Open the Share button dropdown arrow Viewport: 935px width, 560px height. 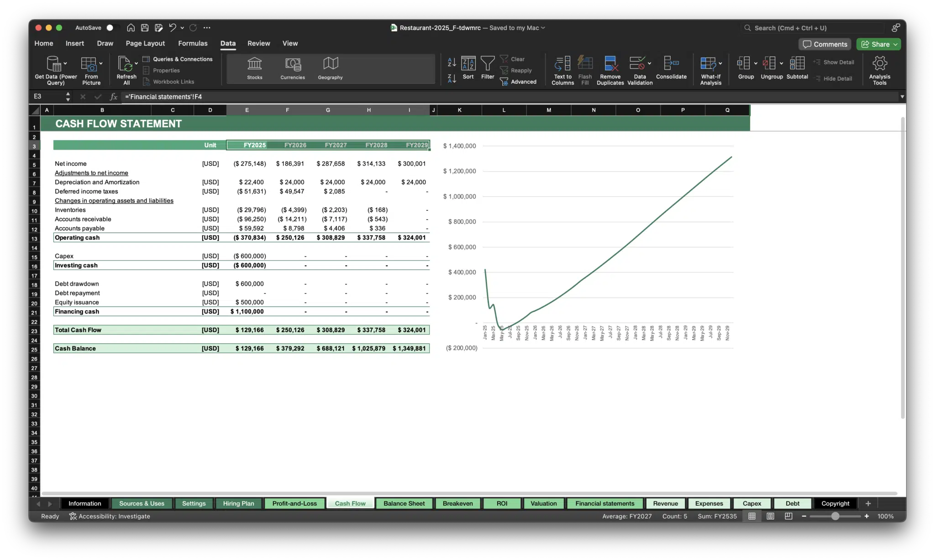pos(896,44)
